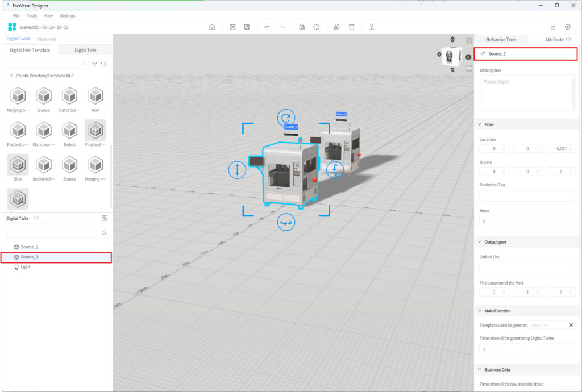The height and width of the screenshot is (392, 582).
Task: Click the grid viewport icon below view cube
Action: pos(469,69)
